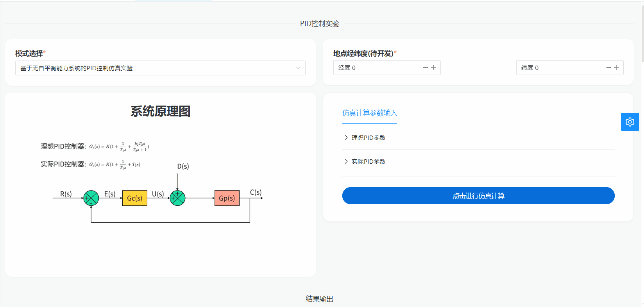This screenshot has height=307, width=644.
Task: Increase latitude with the plus icon
Action: 616,68
